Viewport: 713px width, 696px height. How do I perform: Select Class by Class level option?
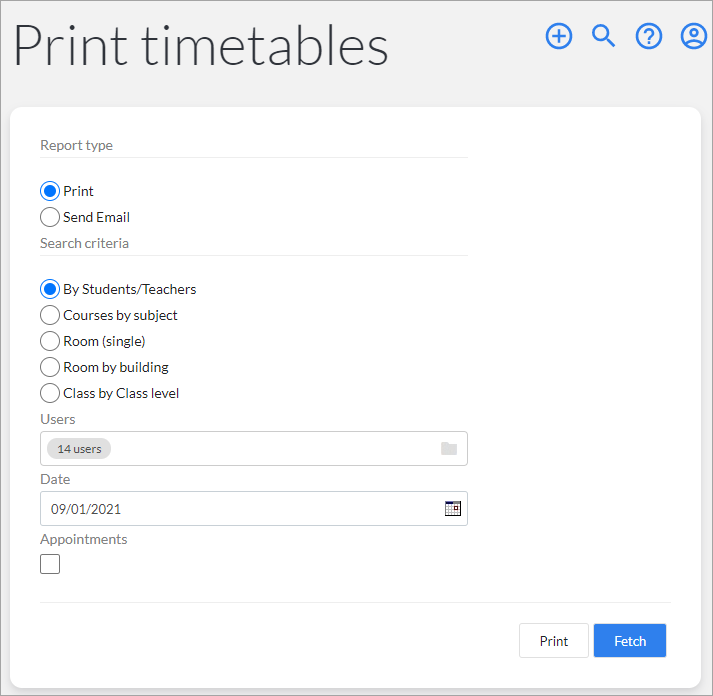pos(50,393)
